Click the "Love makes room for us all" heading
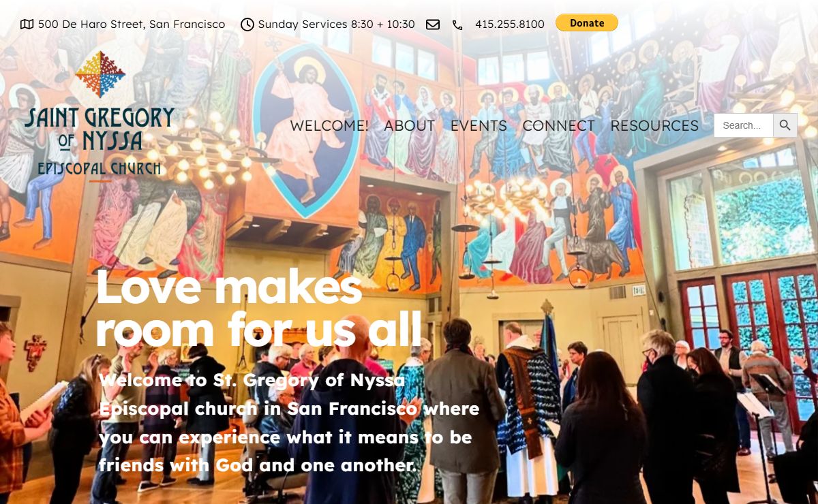Viewport: 818px width, 504px height. click(259, 309)
